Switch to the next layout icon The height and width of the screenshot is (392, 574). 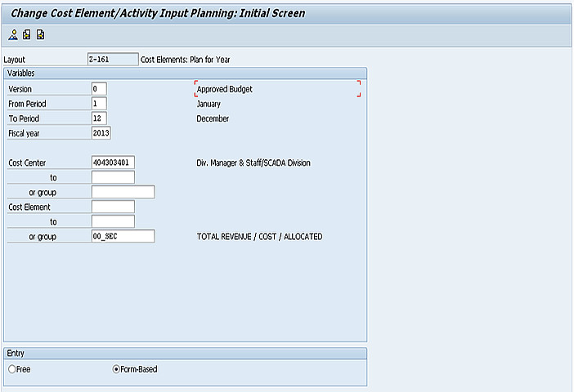coord(40,35)
